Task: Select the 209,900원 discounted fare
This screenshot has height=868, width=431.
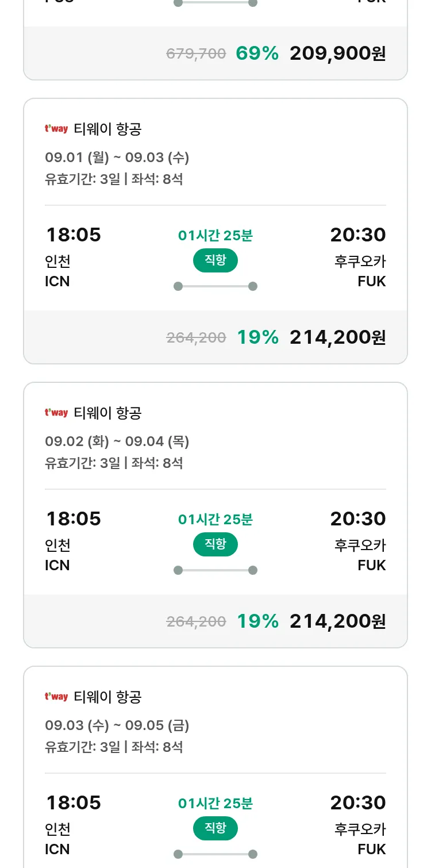Action: (x=337, y=53)
